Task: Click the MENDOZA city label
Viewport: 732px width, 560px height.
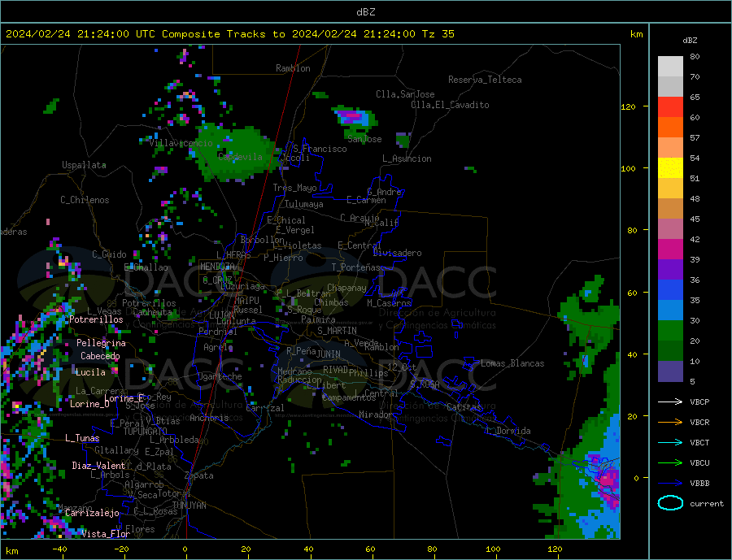Action: tap(217, 267)
